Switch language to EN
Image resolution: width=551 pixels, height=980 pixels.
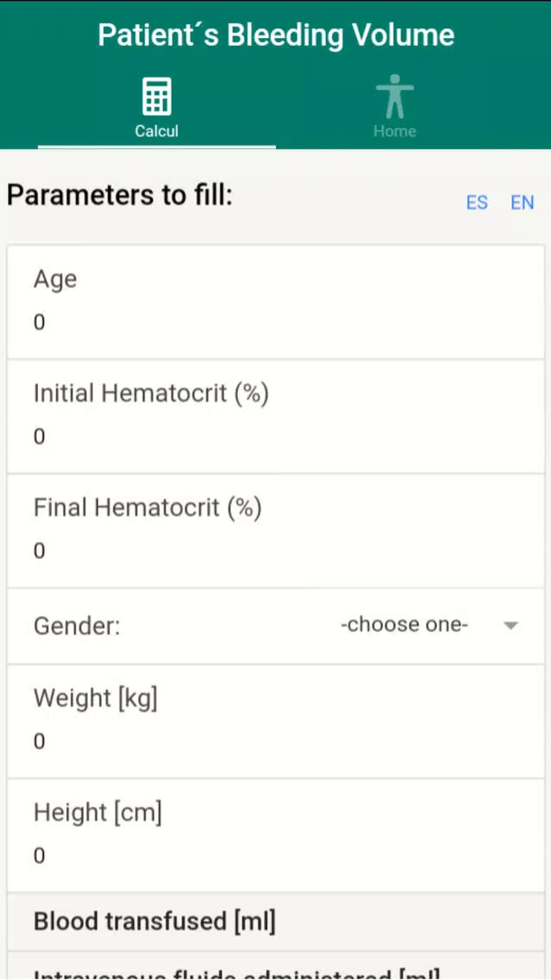click(523, 203)
